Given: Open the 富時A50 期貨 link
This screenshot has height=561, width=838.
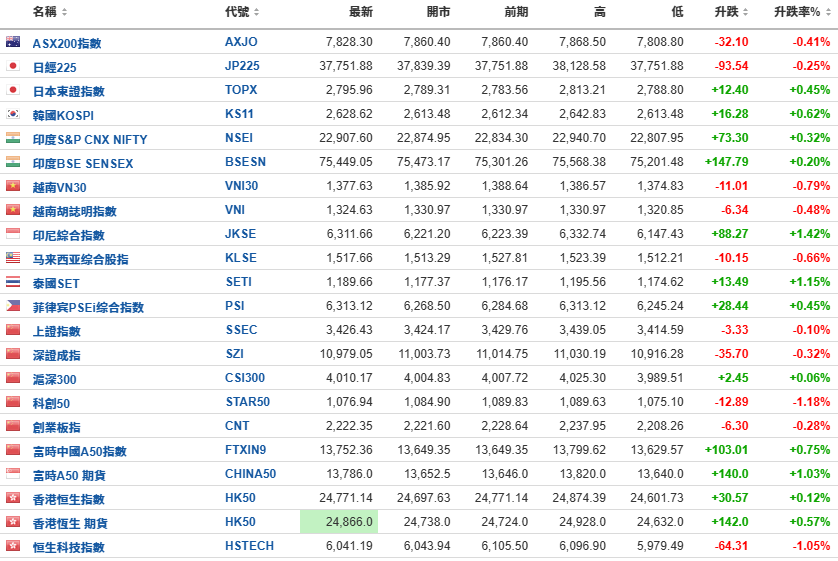Looking at the screenshot, I should coord(69,476).
